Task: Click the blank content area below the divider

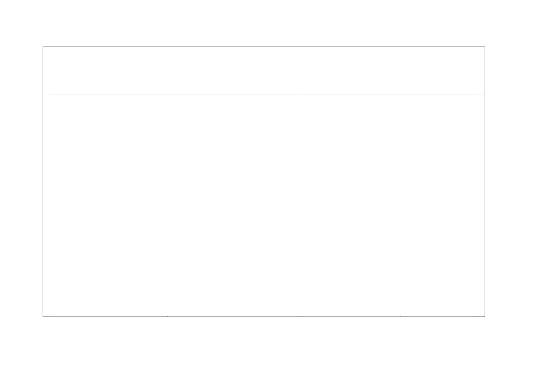Action: [263, 205]
